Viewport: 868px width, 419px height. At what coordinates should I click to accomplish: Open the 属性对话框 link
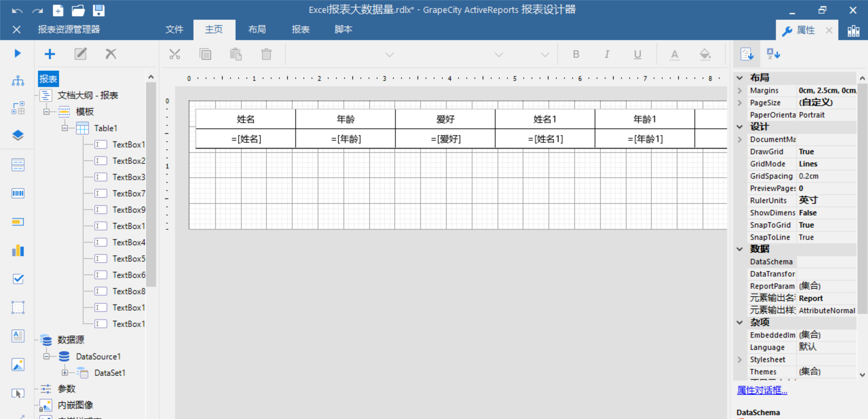762,390
